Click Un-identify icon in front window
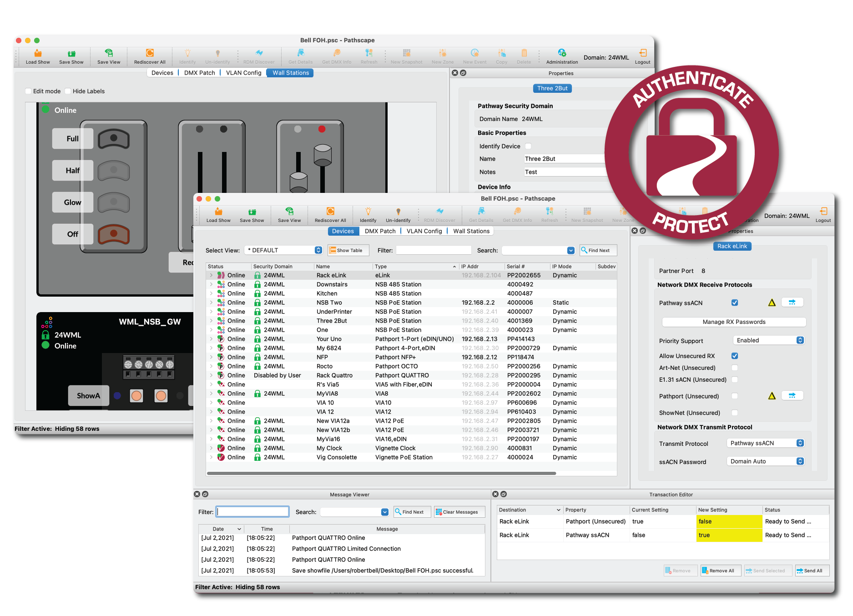The image size is (853, 616). coord(398,212)
